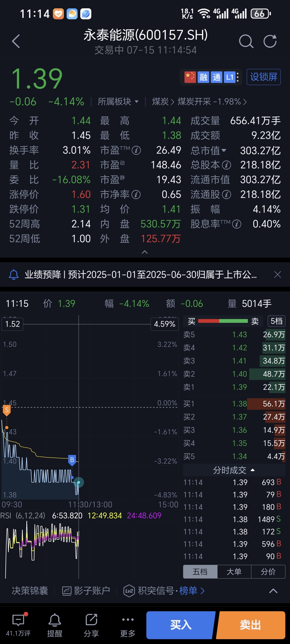
Task: Select the 分价 tab
Action: click(x=268, y=572)
